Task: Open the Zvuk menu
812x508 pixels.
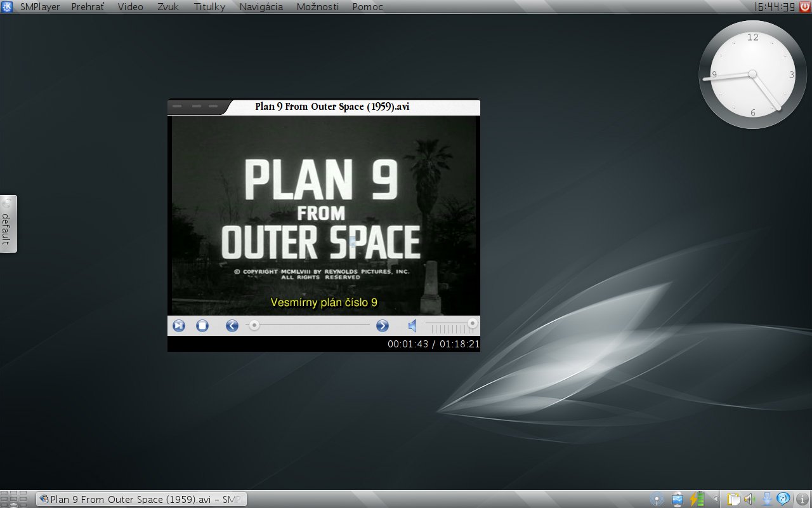Action: pos(168,7)
